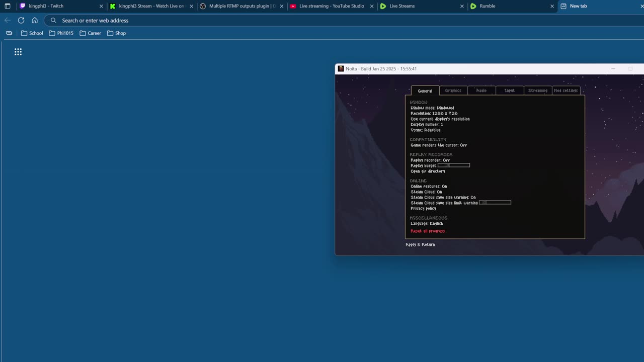
Task: Toggle Online features: On
Action: tap(429, 187)
